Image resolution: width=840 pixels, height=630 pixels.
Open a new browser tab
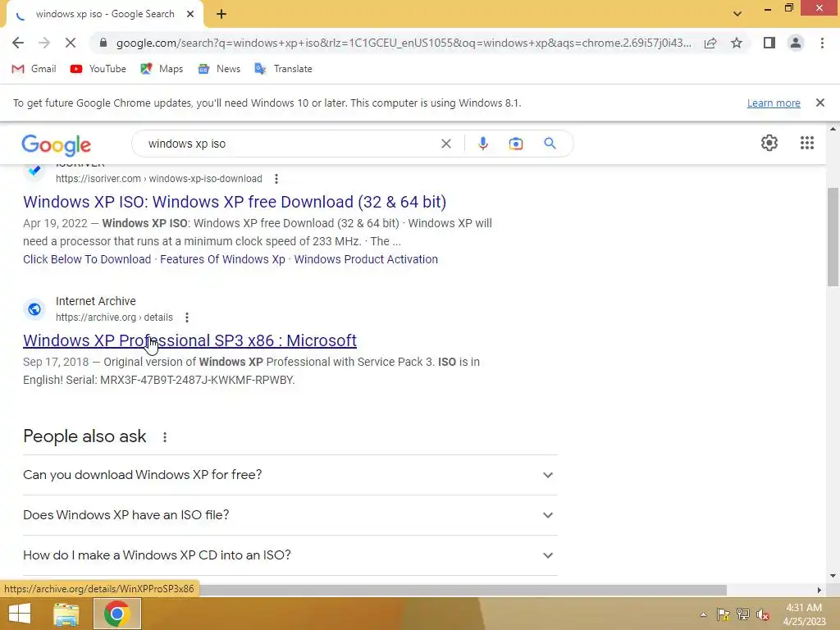pyautogui.click(x=221, y=14)
